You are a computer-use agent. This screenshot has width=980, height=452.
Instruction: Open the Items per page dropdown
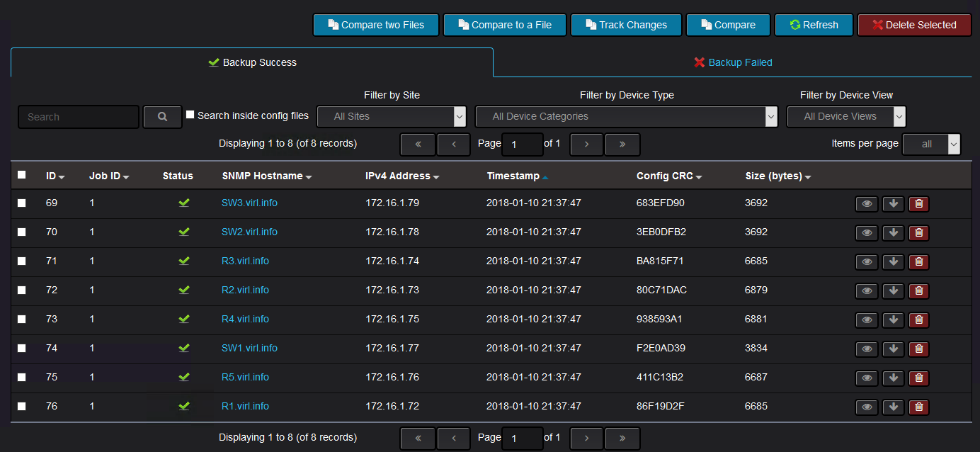[932, 144]
